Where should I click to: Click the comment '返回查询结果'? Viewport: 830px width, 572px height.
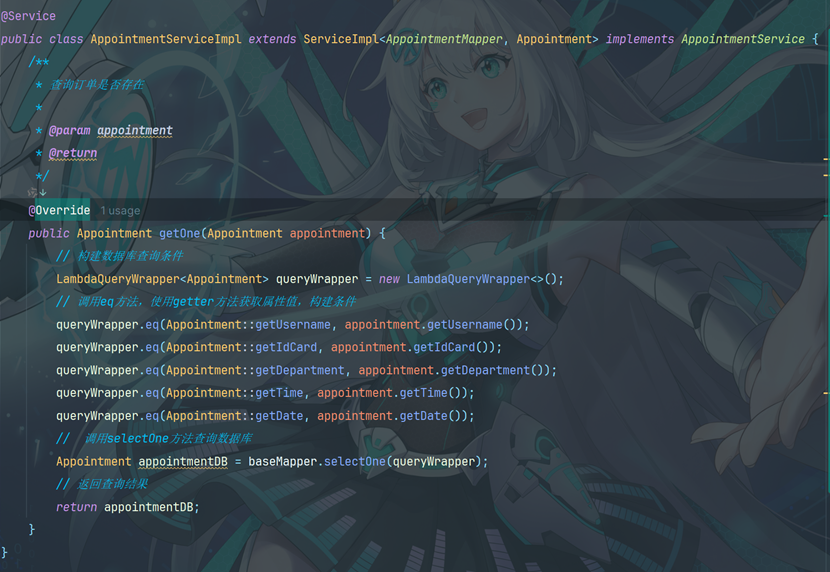pos(113,484)
